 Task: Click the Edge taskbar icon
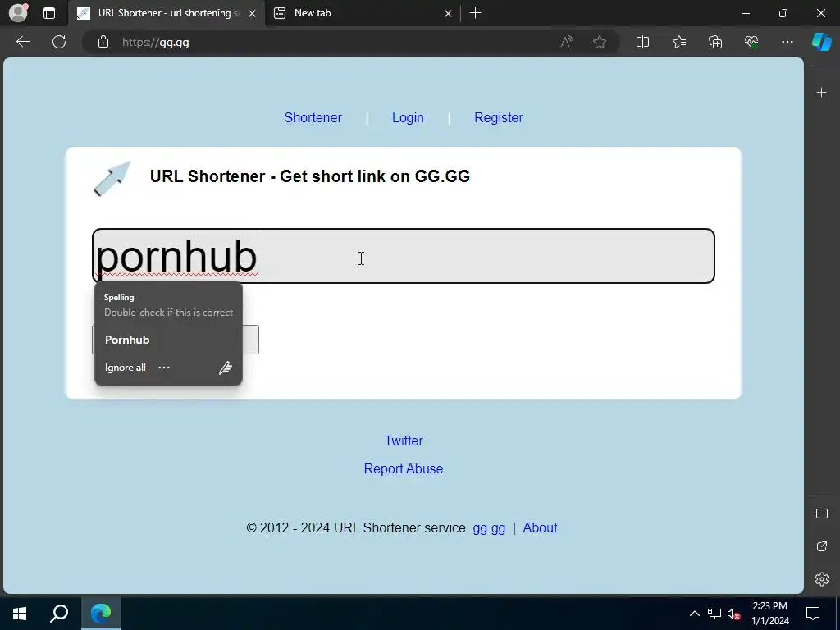coord(101,614)
